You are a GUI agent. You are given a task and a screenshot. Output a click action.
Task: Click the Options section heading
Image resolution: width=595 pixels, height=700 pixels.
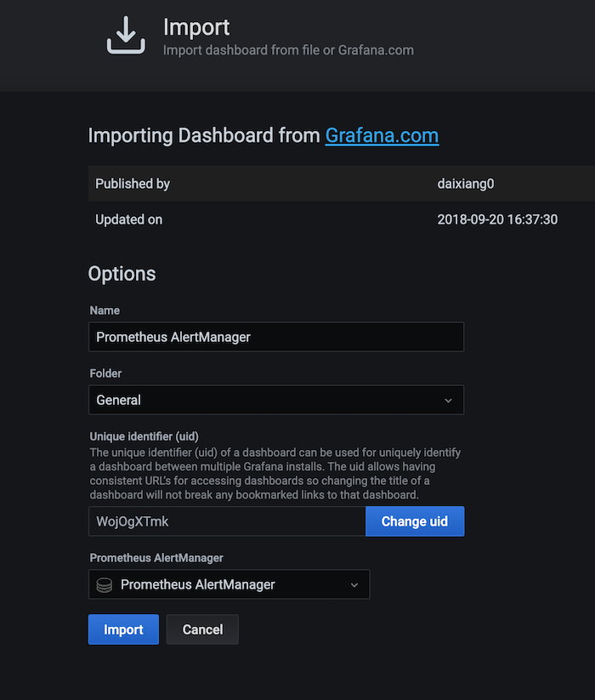(122, 274)
